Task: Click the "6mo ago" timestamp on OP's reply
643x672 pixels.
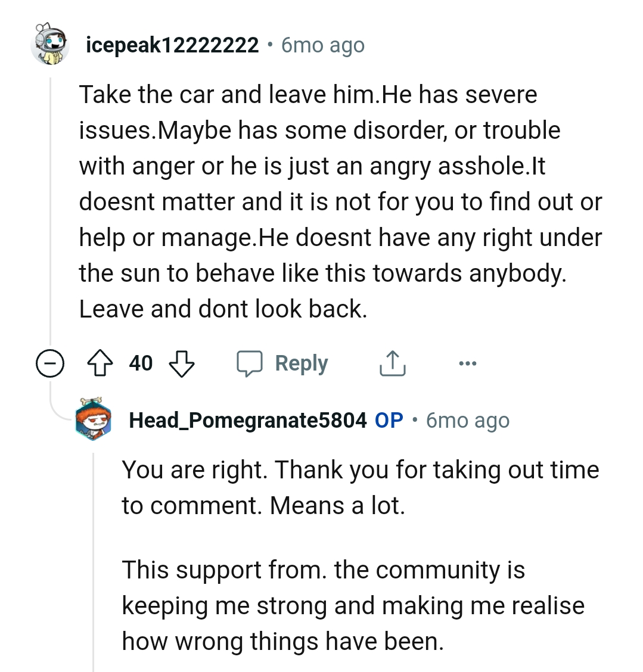Action: click(x=468, y=421)
